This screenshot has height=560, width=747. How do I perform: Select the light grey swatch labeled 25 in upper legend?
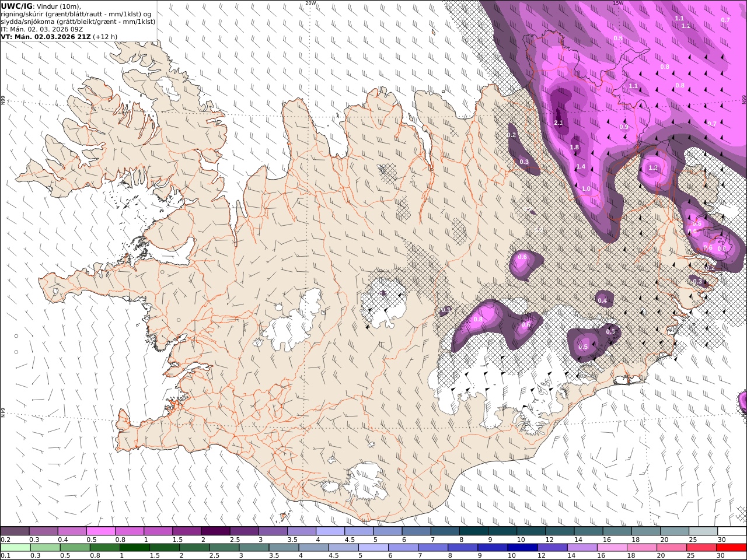click(x=703, y=531)
